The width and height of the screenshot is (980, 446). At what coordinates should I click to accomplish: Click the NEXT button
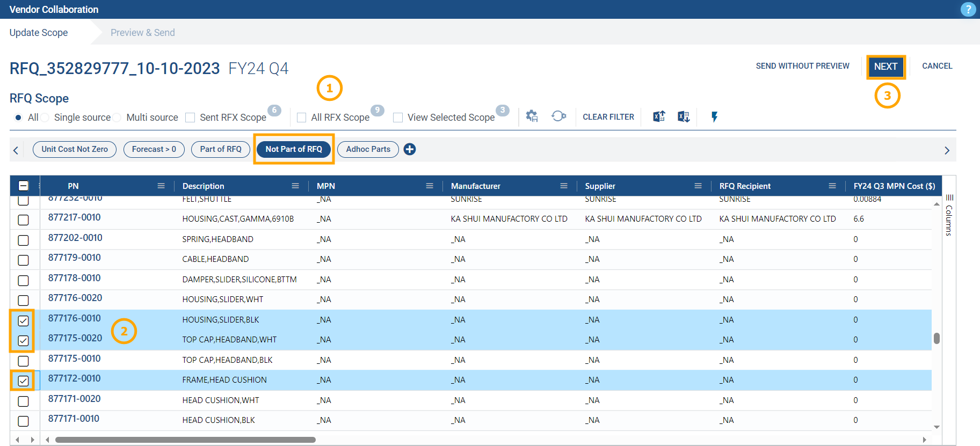tap(885, 67)
